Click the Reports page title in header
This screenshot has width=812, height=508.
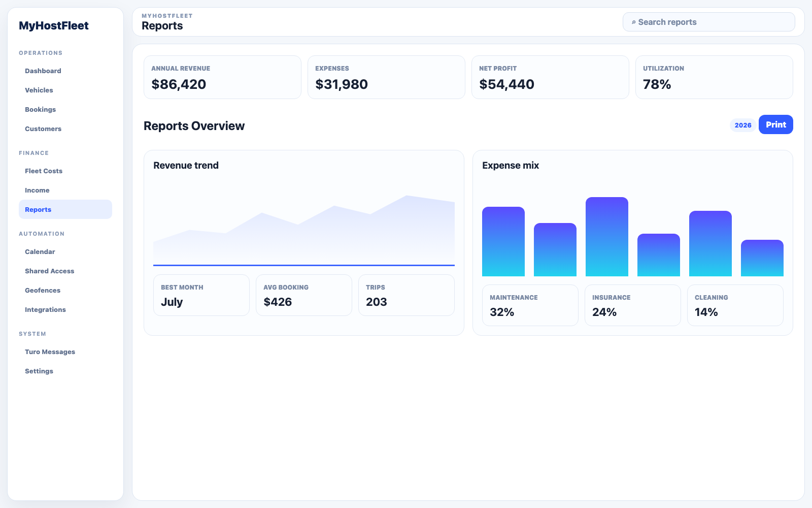[x=162, y=26]
